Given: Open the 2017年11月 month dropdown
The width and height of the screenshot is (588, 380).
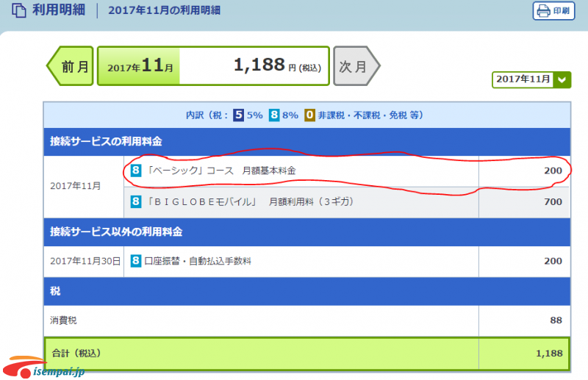Looking at the screenshot, I should coord(531,79).
